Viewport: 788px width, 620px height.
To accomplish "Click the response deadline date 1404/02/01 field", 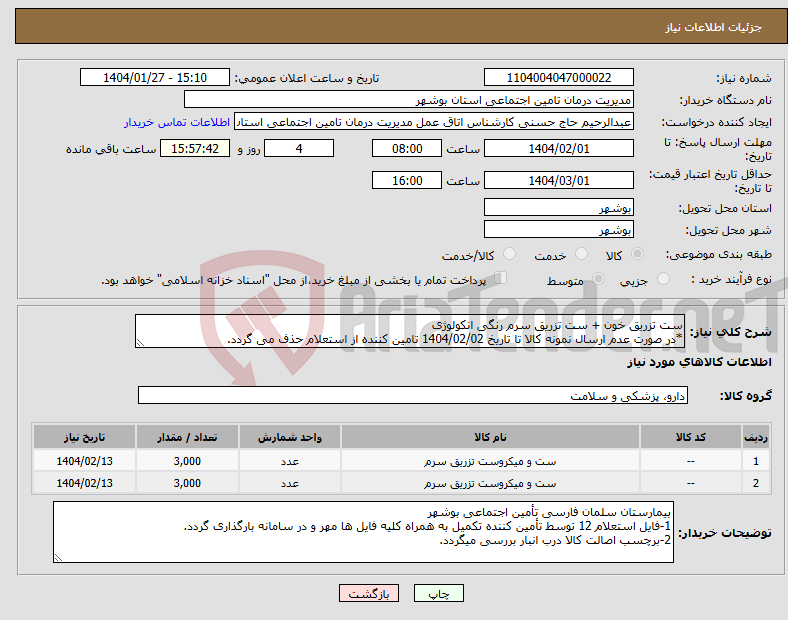I will tap(558, 149).
